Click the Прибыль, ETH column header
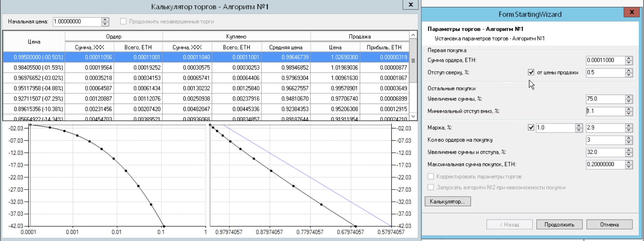The image size is (644, 241). pyautogui.click(x=384, y=47)
